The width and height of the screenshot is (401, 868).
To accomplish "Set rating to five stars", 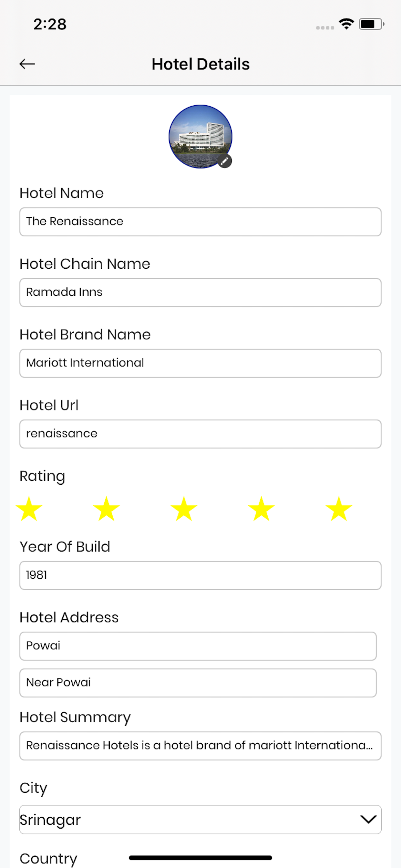I will 339,509.
